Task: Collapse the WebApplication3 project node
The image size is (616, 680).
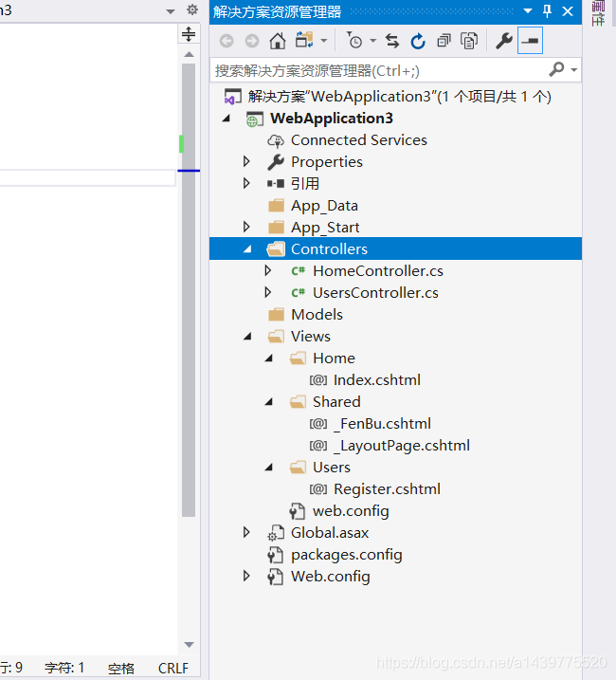Action: coord(226,119)
